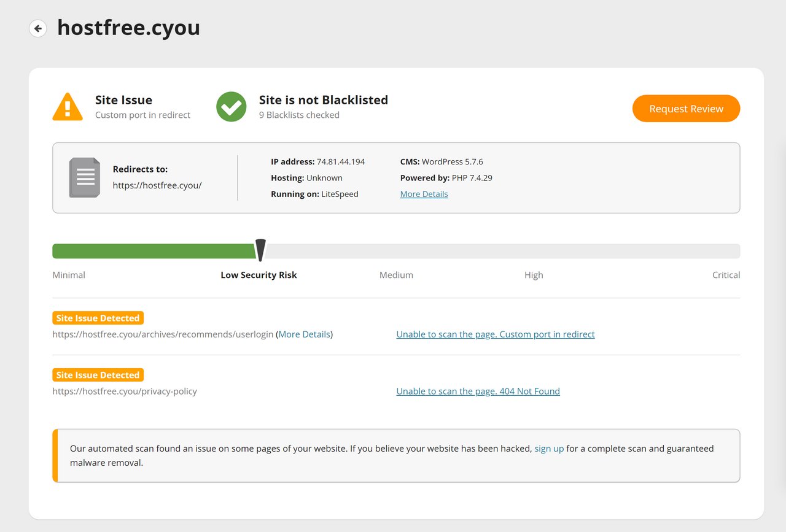Open the 'Custom port in redirect' scan link
This screenshot has height=532, width=786.
point(495,334)
